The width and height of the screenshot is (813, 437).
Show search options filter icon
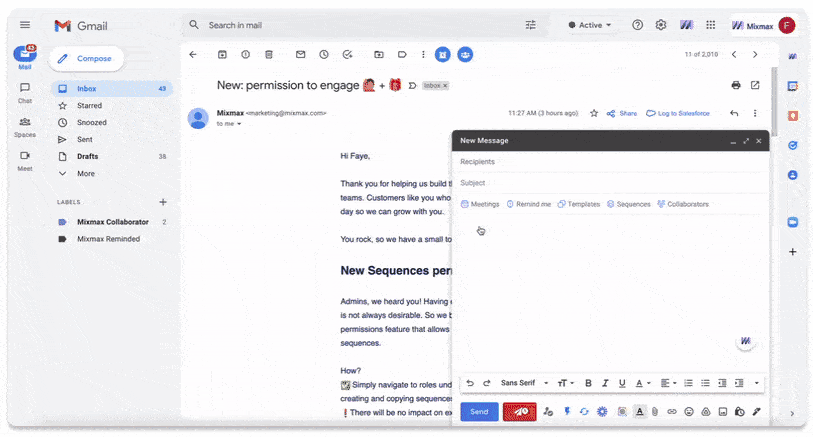click(x=530, y=25)
